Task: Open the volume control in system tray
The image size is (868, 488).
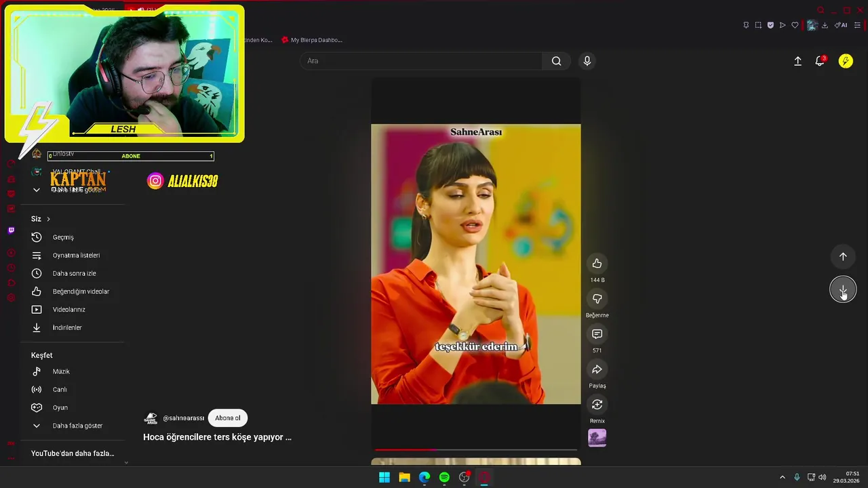Action: click(823, 477)
